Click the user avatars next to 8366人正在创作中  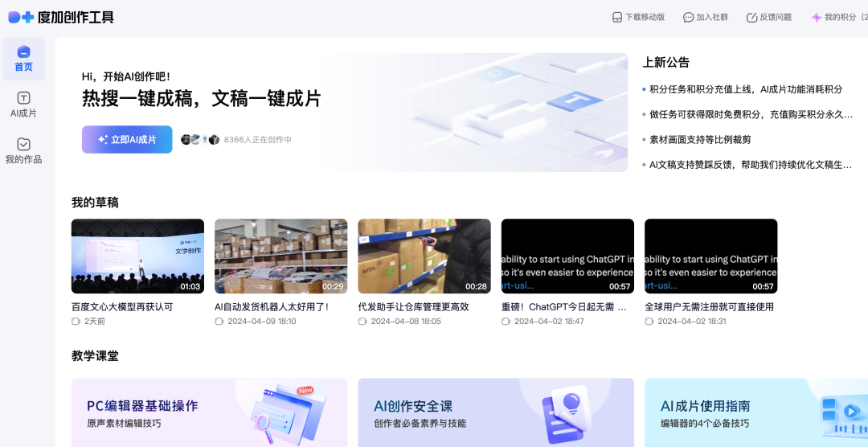pos(200,140)
